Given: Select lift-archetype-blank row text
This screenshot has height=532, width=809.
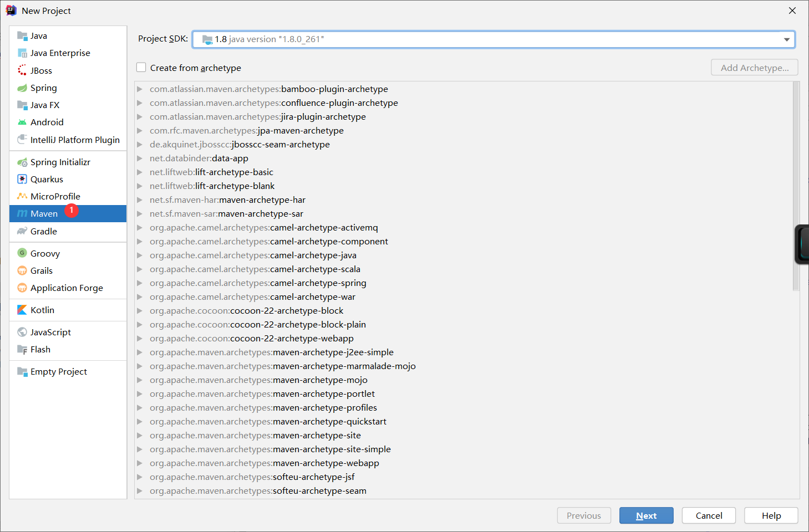Looking at the screenshot, I should pos(212,186).
